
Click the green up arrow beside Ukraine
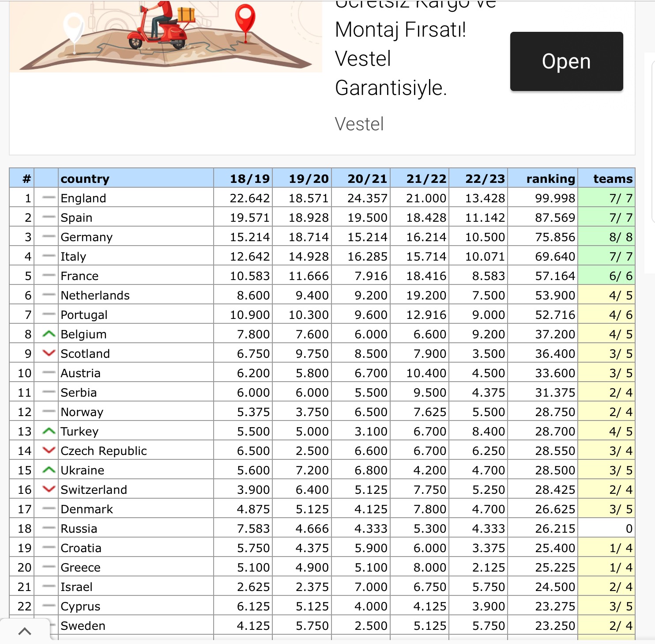point(49,470)
